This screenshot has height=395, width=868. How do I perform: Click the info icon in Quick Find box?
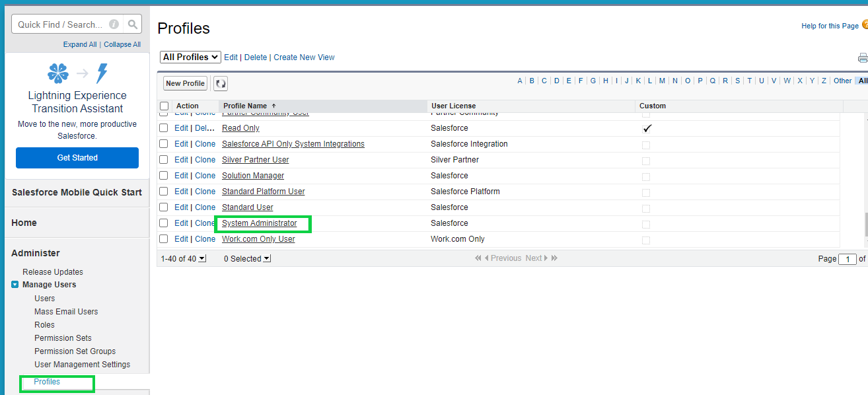114,24
